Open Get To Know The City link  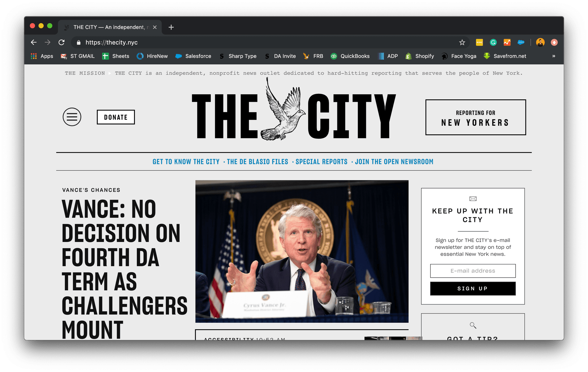186,162
